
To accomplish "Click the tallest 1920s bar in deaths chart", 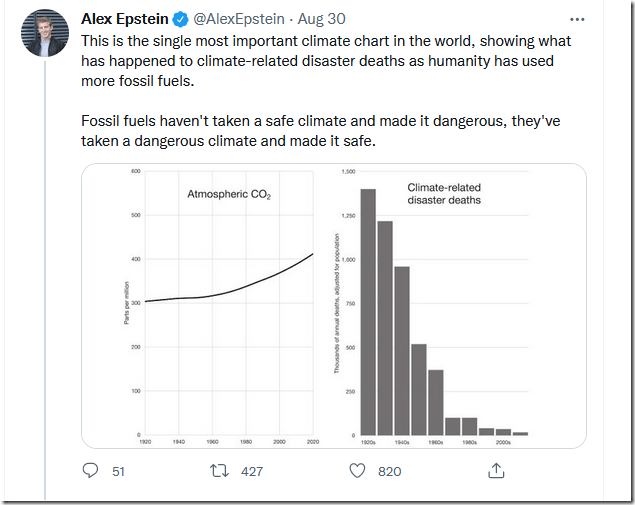I will (x=367, y=320).
